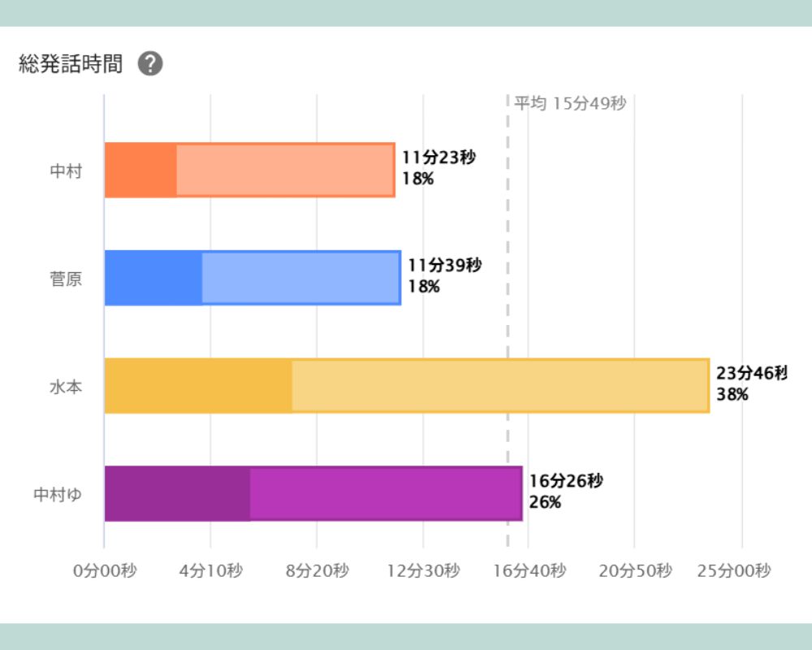
Task: Click the 16分26秒 26% value label
Action: click(x=565, y=492)
